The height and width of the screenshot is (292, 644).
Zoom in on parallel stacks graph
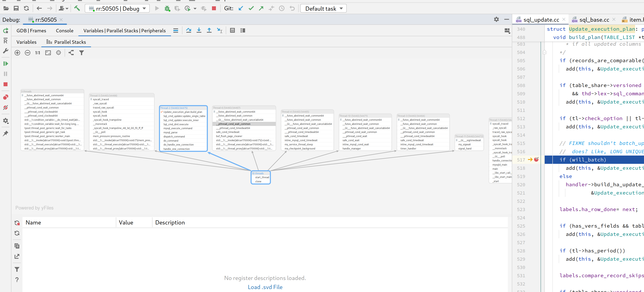click(17, 53)
